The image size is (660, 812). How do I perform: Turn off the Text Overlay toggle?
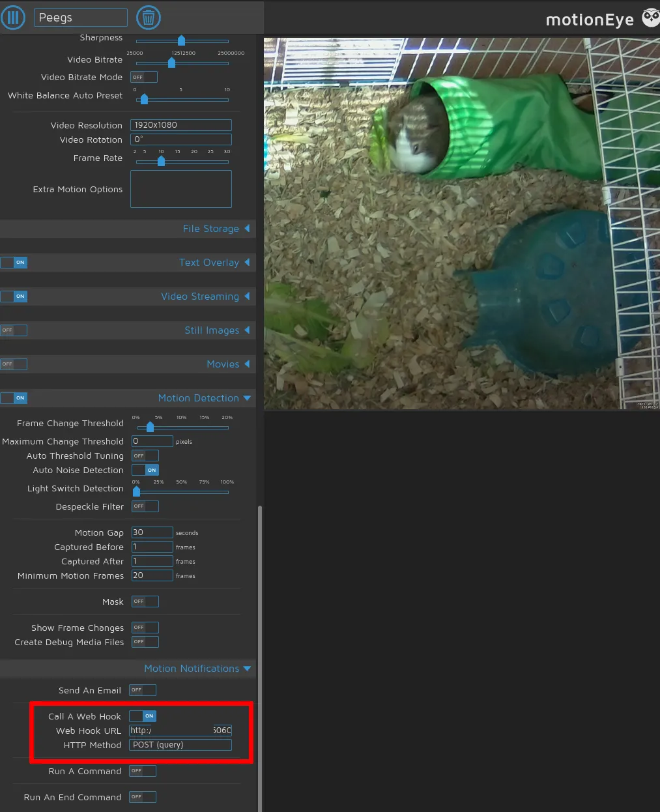coord(14,262)
